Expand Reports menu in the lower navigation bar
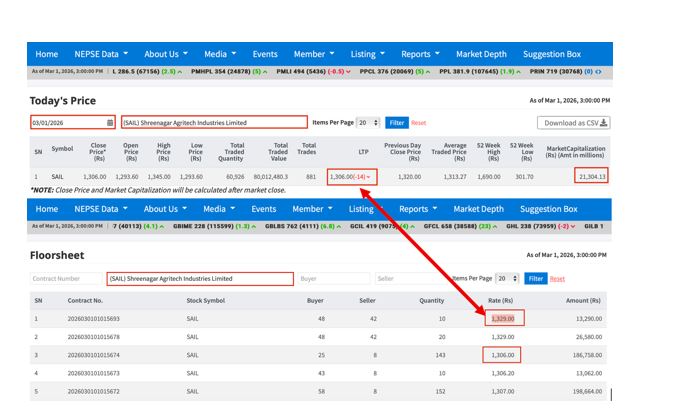The image size is (689, 417). tap(419, 209)
